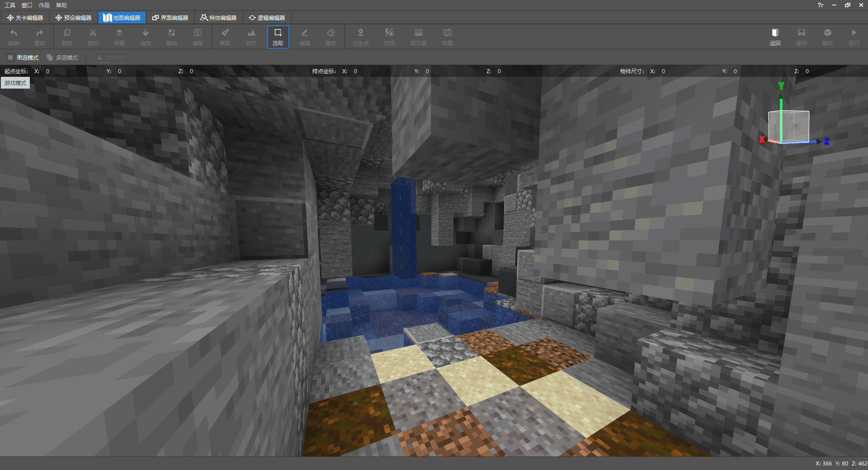This screenshot has height=470, width=868.
Task: Click the start coordinate Z value
Action: point(191,71)
